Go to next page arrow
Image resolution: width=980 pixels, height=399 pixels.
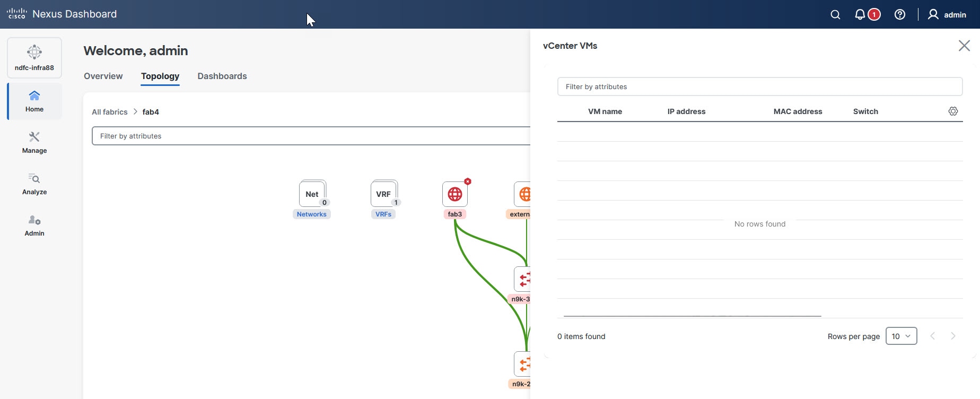(953, 336)
